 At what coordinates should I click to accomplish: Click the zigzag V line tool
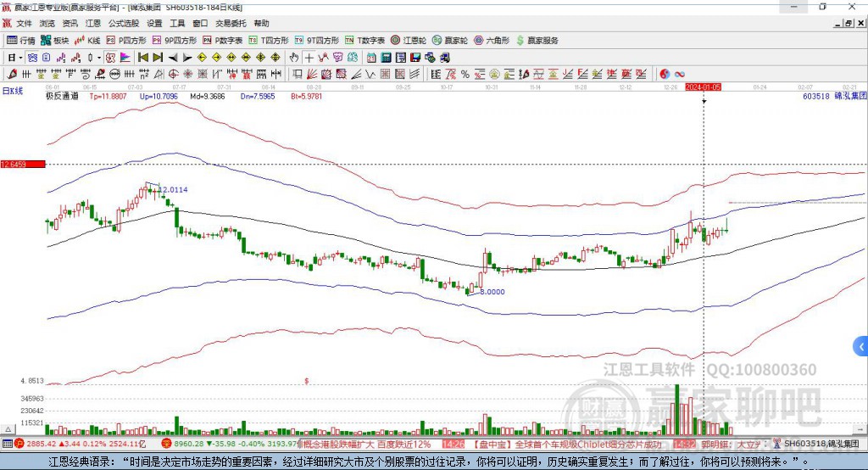click(x=370, y=74)
